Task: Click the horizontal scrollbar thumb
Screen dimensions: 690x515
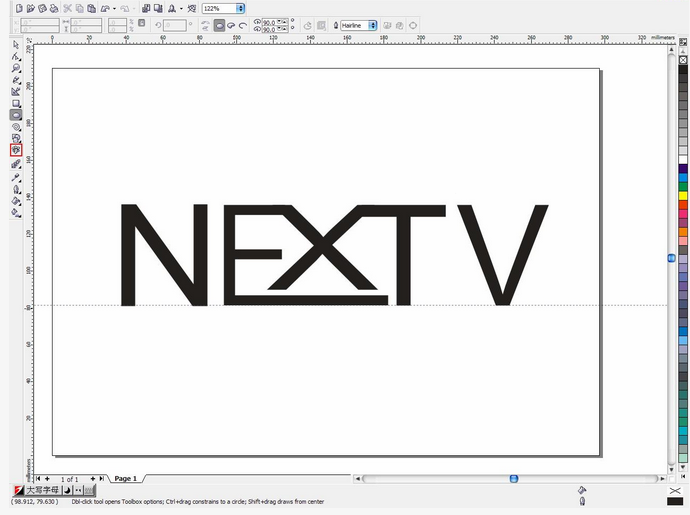Action: (x=514, y=478)
